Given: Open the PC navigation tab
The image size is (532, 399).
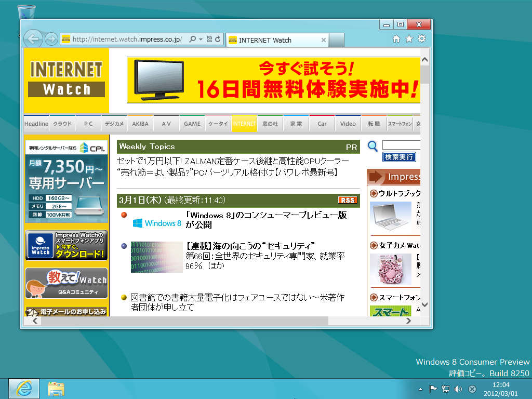Looking at the screenshot, I should 88,124.
